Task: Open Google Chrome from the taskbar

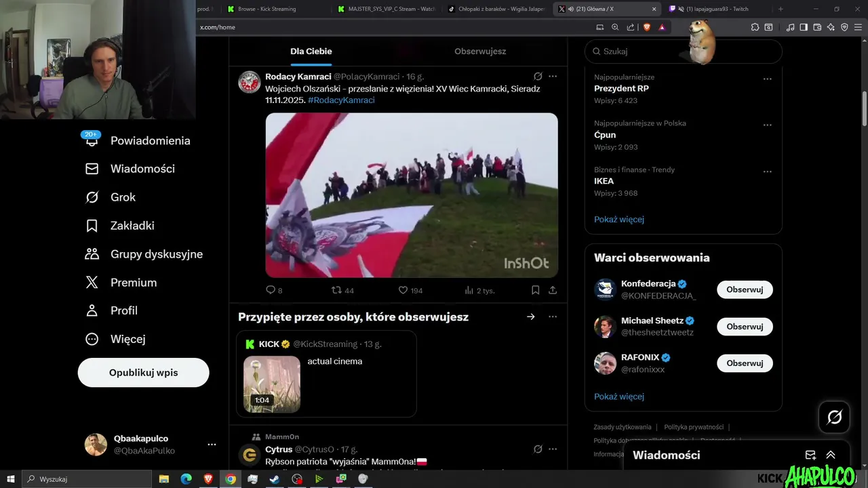Action: click(x=231, y=479)
